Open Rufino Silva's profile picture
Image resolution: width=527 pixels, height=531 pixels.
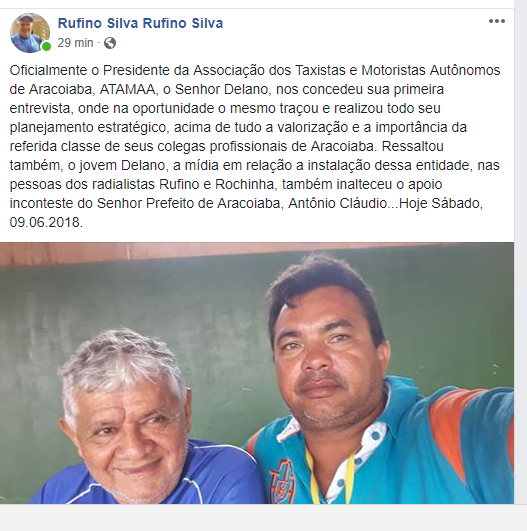pos(30,33)
